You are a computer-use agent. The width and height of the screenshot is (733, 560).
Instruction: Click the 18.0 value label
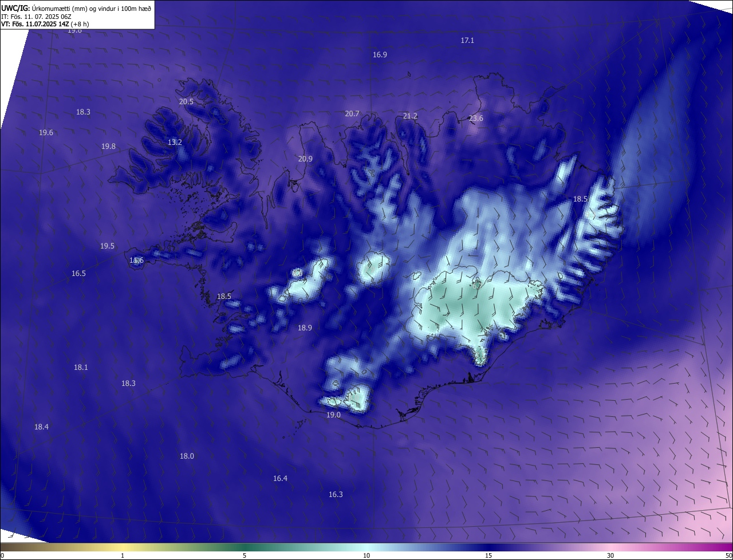pyautogui.click(x=187, y=456)
